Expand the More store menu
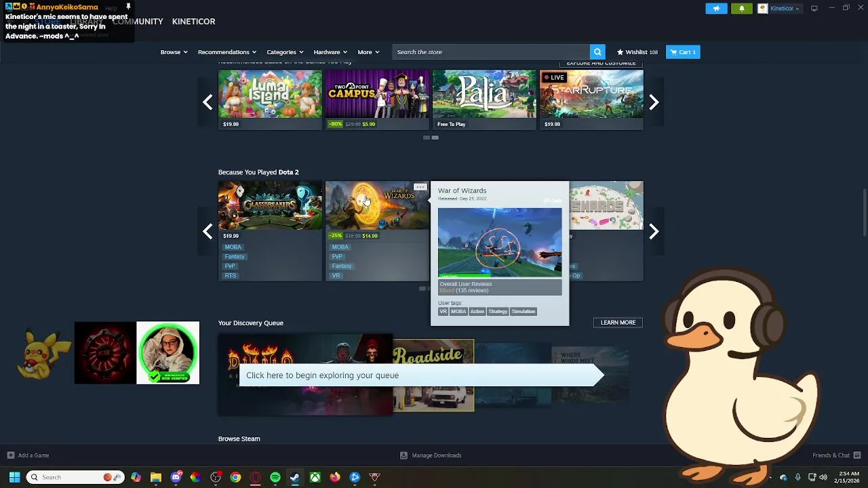Viewport: 868px width, 488px height. [368, 52]
